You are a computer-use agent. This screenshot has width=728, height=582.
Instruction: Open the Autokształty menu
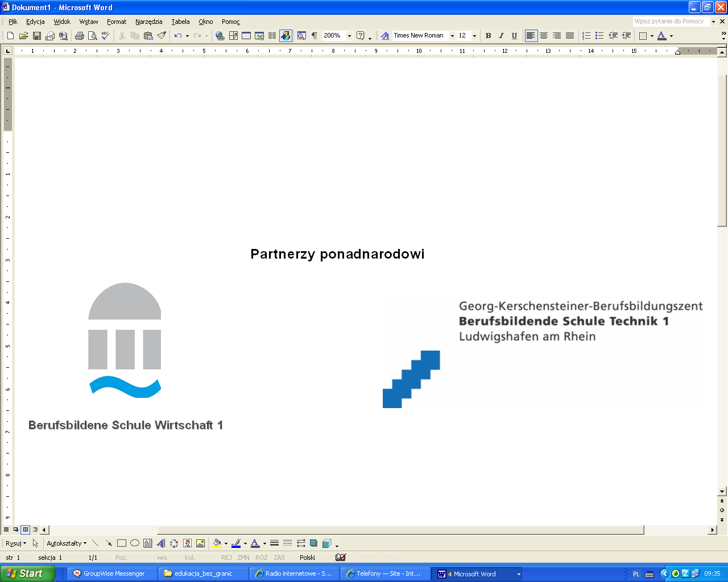[67, 543]
